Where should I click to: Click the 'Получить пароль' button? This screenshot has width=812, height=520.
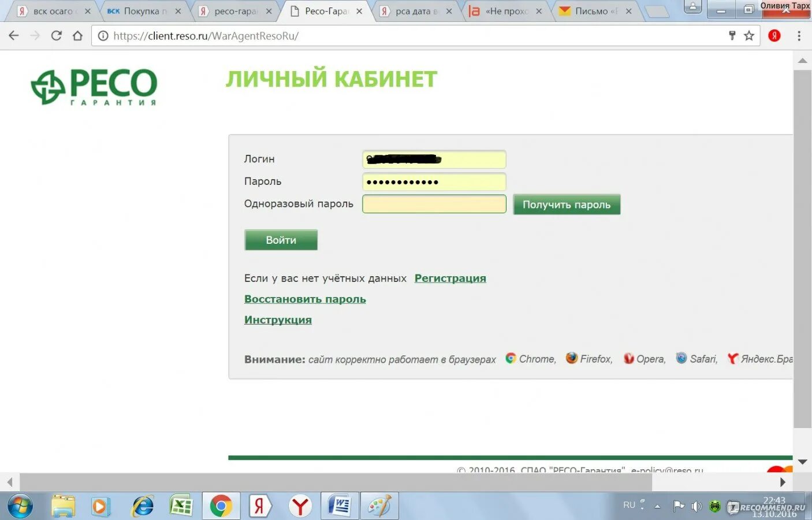(567, 205)
